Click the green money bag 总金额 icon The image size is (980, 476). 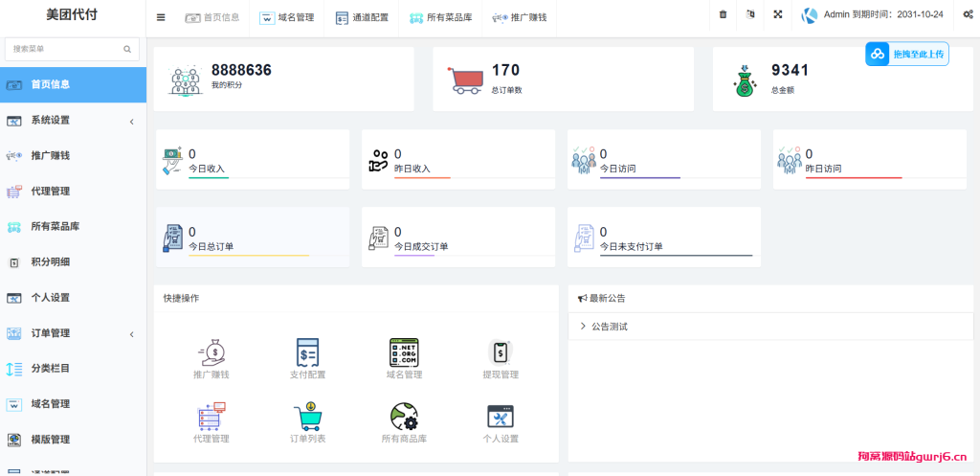(x=745, y=80)
